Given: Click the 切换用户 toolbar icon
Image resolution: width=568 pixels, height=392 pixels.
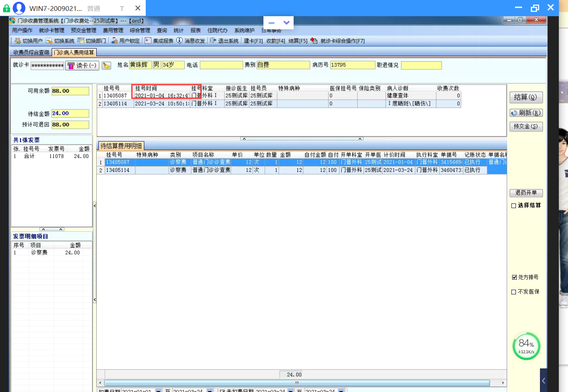Looking at the screenshot, I should [x=18, y=41].
